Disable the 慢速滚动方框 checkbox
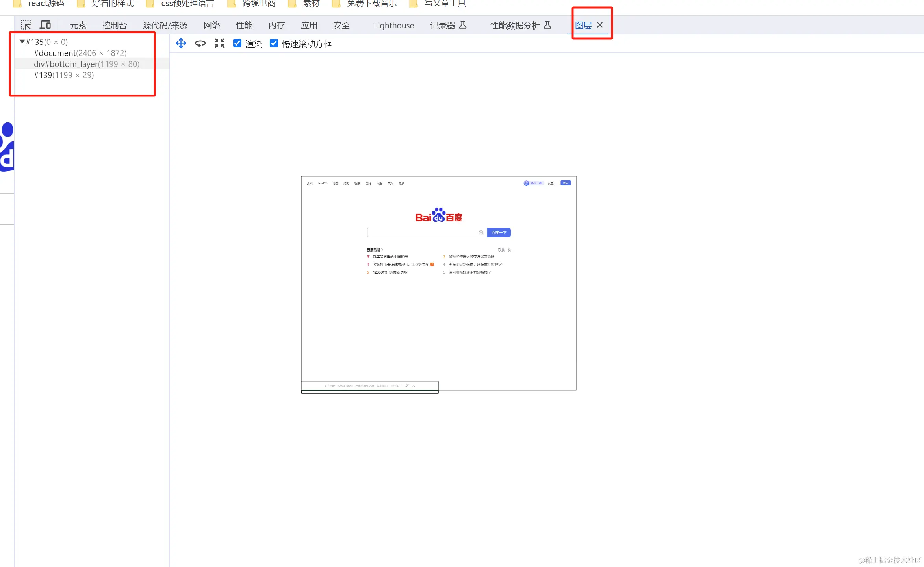 click(x=274, y=43)
